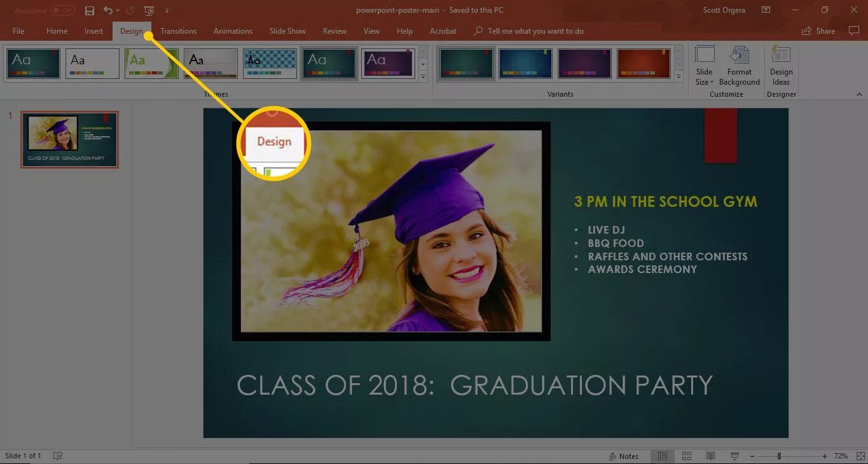Click the Redo icon in title bar
868x464 pixels.
coord(130,11)
